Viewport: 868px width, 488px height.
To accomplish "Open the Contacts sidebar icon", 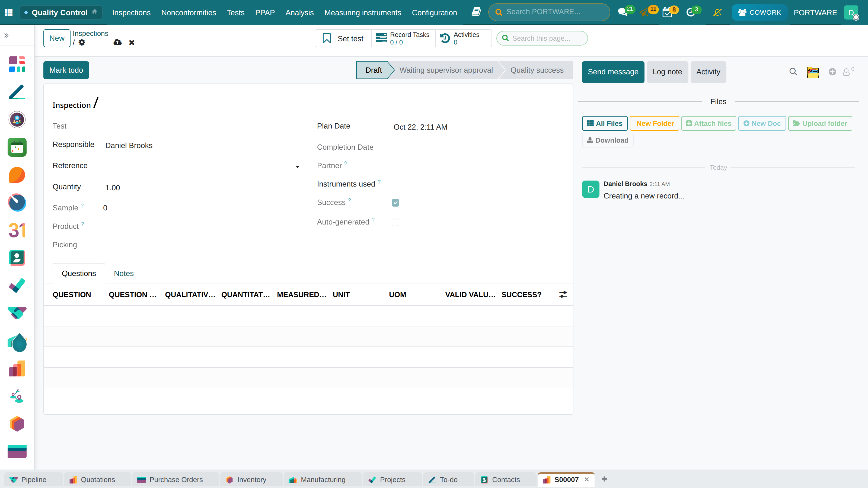I will [x=17, y=258].
